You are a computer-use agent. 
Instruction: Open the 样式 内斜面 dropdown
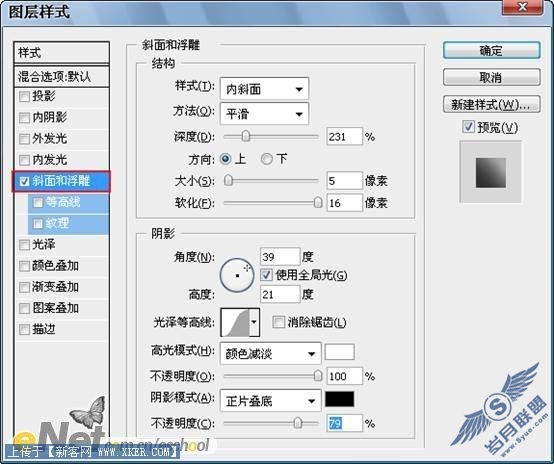click(x=264, y=89)
